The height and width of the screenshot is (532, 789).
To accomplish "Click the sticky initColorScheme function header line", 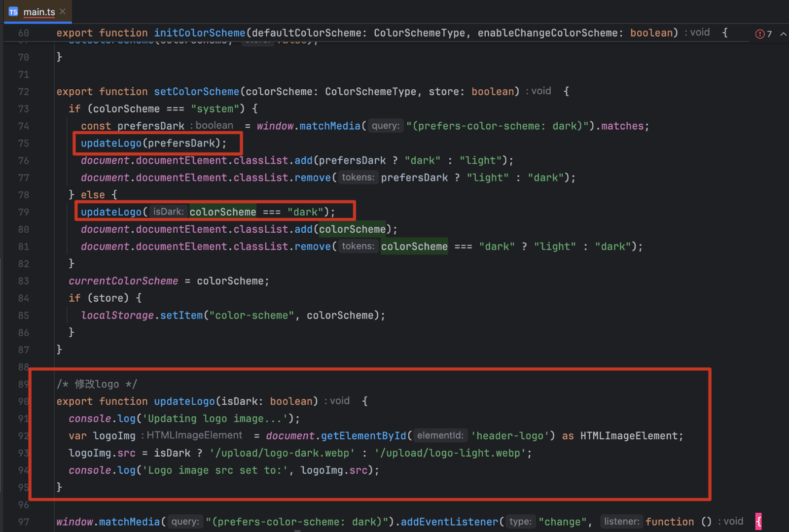I will 345,33.
